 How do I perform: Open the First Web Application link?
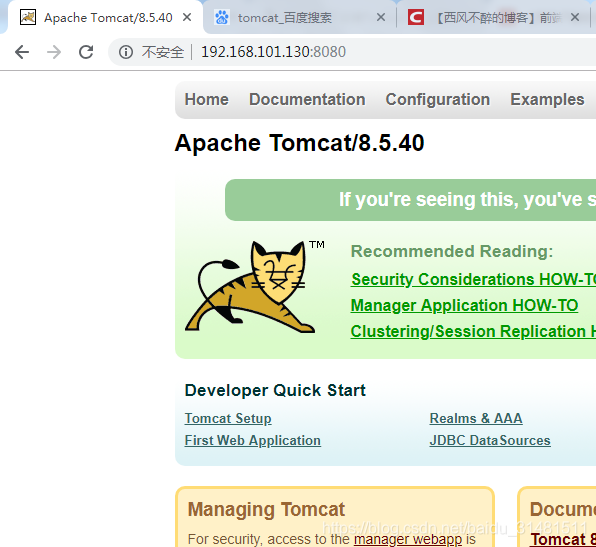(253, 440)
